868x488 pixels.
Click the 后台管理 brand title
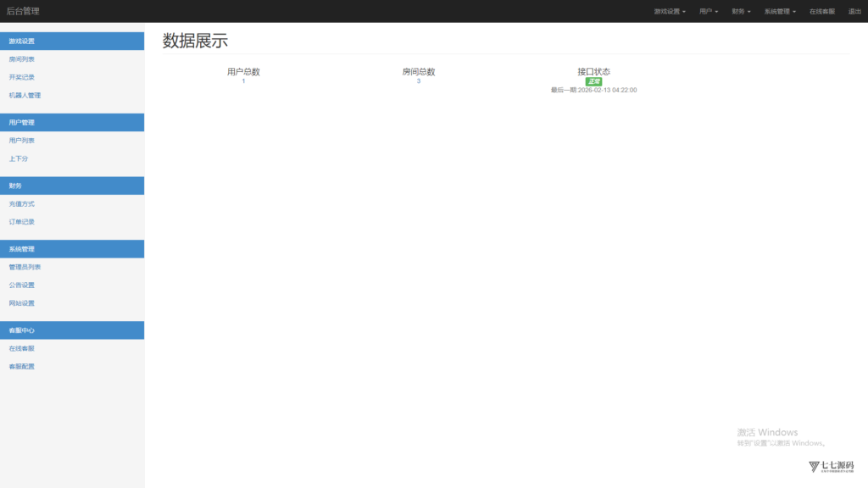coord(23,11)
